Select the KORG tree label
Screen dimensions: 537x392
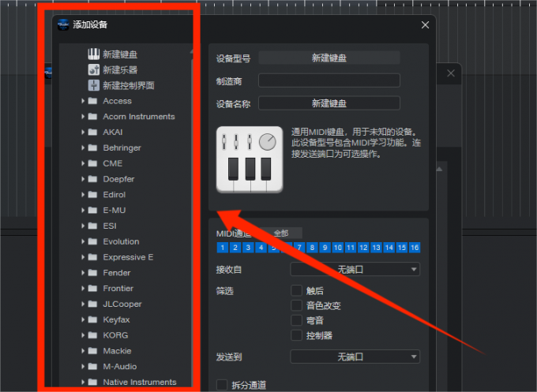(x=115, y=335)
